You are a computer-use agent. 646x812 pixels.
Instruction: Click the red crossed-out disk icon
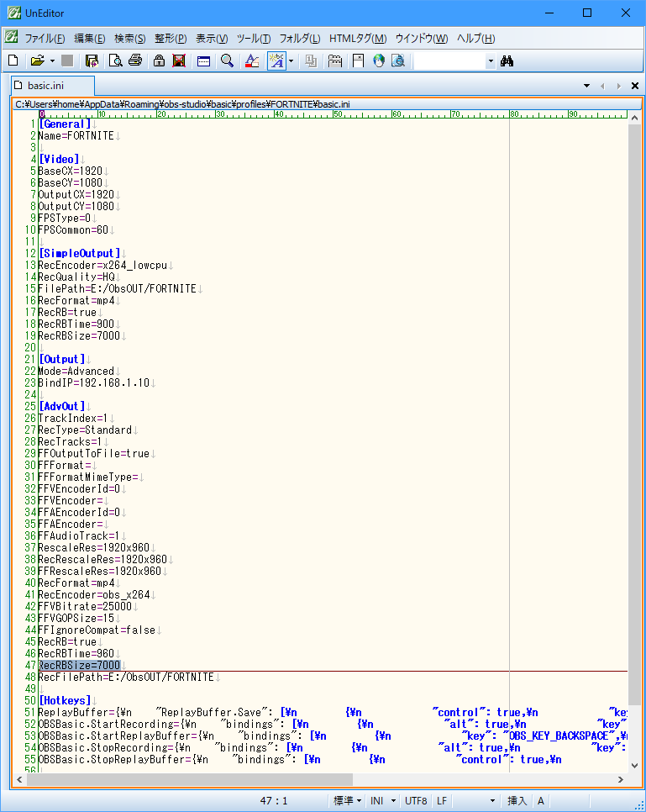coord(179,61)
